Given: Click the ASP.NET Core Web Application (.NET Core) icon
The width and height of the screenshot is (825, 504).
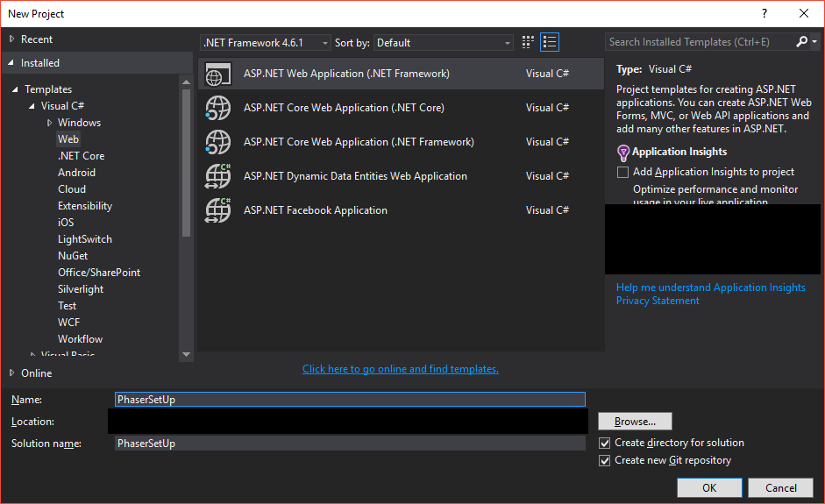Looking at the screenshot, I should pos(217,108).
